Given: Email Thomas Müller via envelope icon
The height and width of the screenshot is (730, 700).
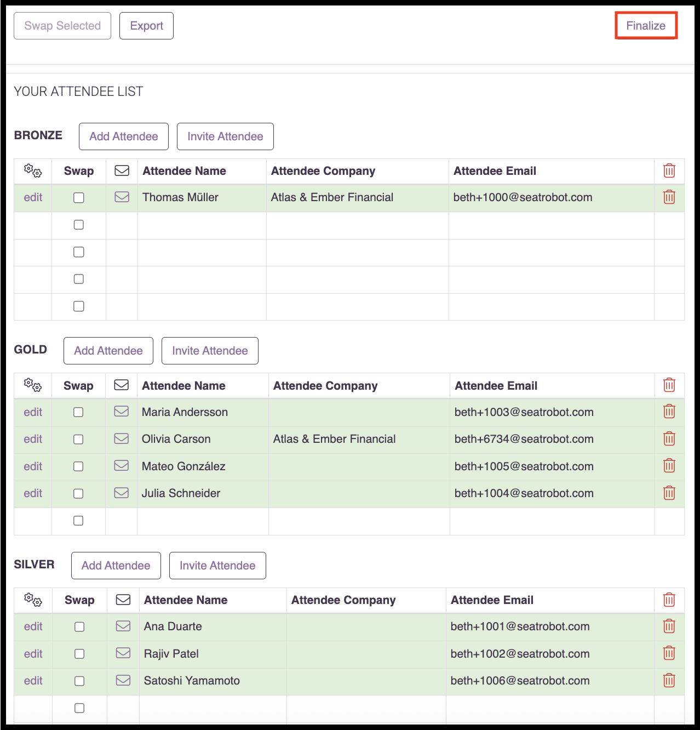Looking at the screenshot, I should click(x=122, y=197).
